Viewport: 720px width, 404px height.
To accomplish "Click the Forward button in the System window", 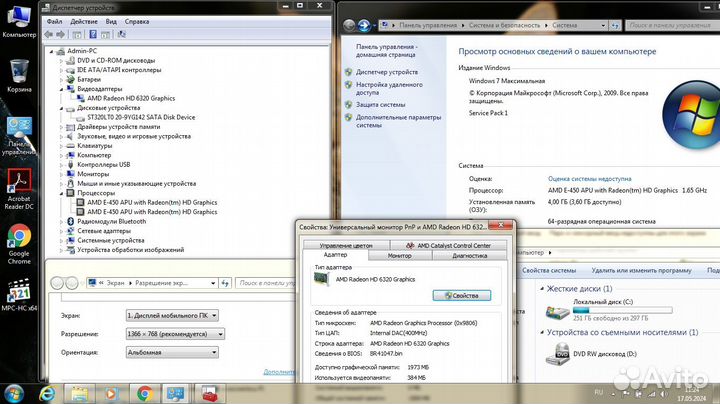I will pos(364,25).
